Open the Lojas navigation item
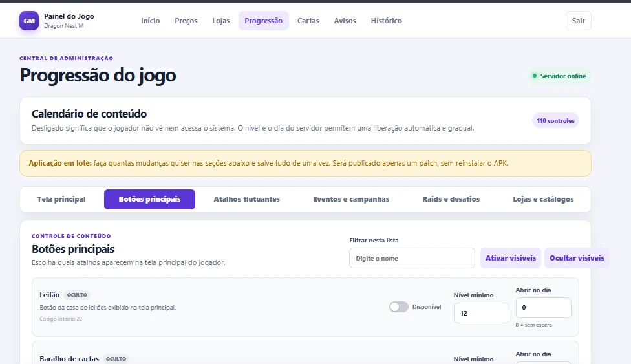The width and height of the screenshot is (631, 364). point(221,21)
